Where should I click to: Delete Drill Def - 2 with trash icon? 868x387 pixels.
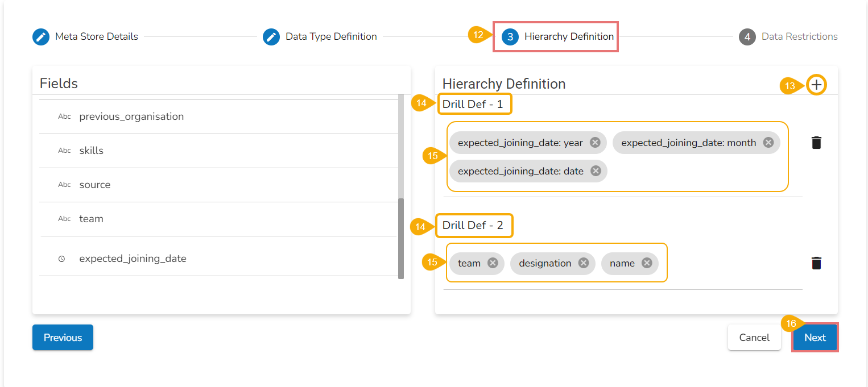[816, 263]
